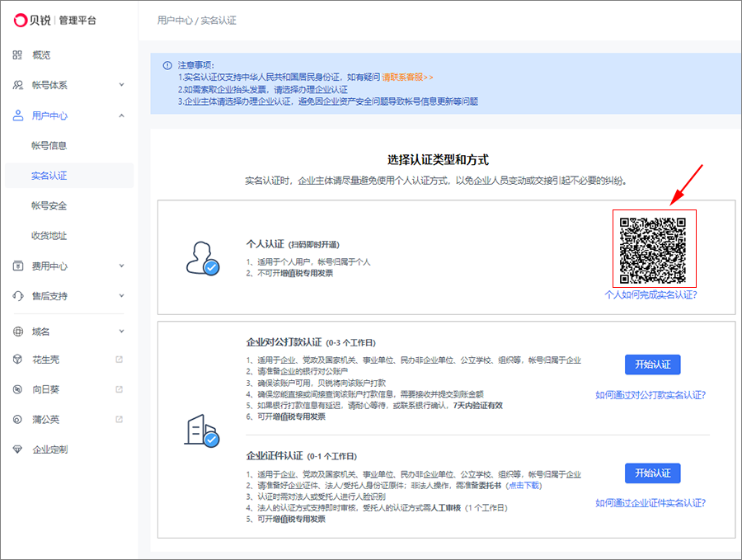Click 开始认证 for 企业对公打款认证
This screenshot has width=742, height=560.
click(653, 365)
